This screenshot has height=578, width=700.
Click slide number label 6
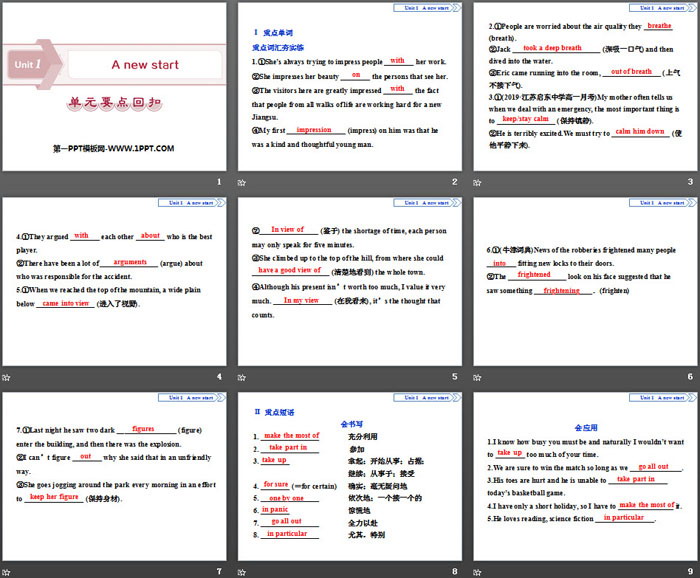690,377
